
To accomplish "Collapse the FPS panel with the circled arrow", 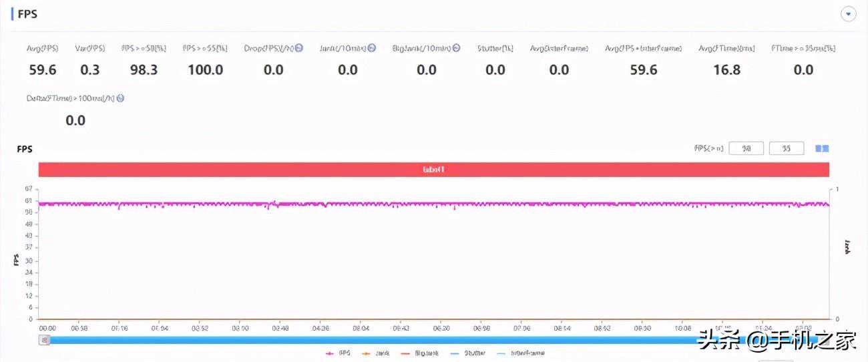I will 848,14.
